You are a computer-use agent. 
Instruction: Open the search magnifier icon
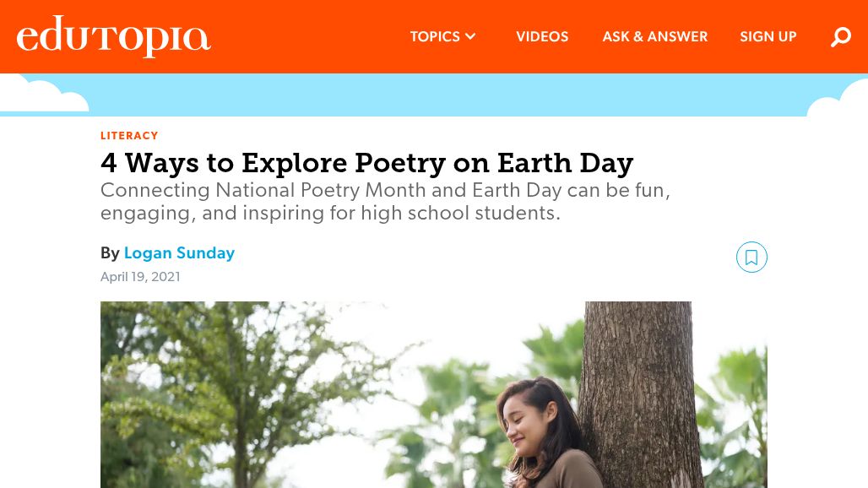(x=841, y=37)
